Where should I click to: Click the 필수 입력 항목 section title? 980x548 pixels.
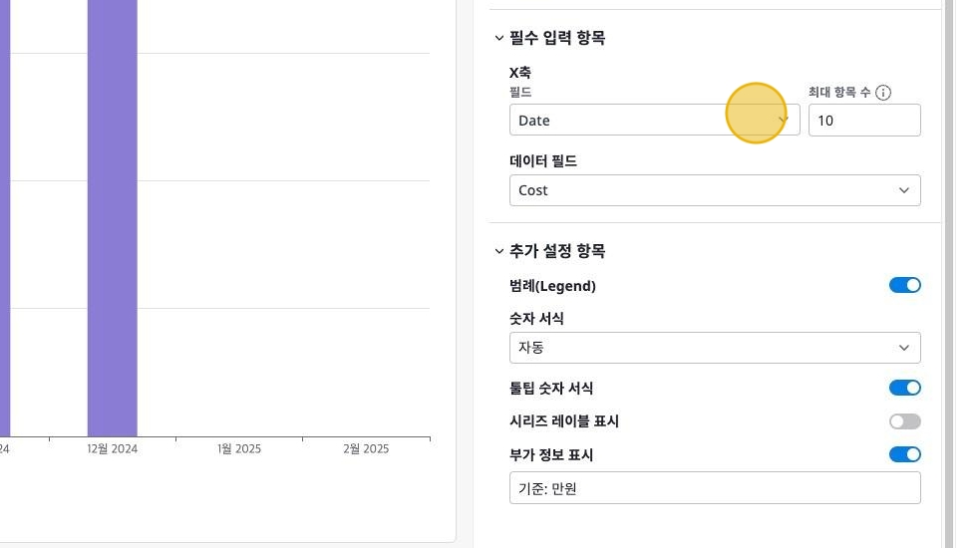(x=557, y=39)
